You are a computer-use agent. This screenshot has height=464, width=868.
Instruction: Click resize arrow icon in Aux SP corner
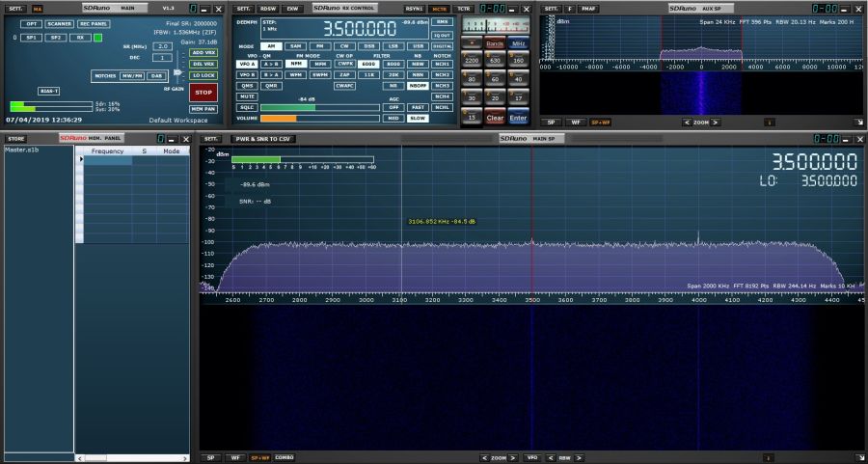click(x=858, y=123)
